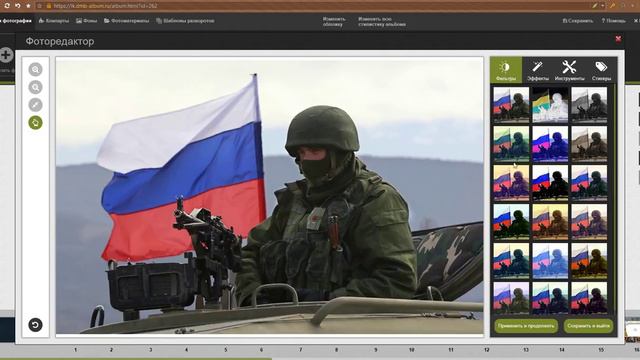This screenshot has height=360, width=640.
Task: Apply the orange-red flag filter in fifth row
Action: pos(589,261)
